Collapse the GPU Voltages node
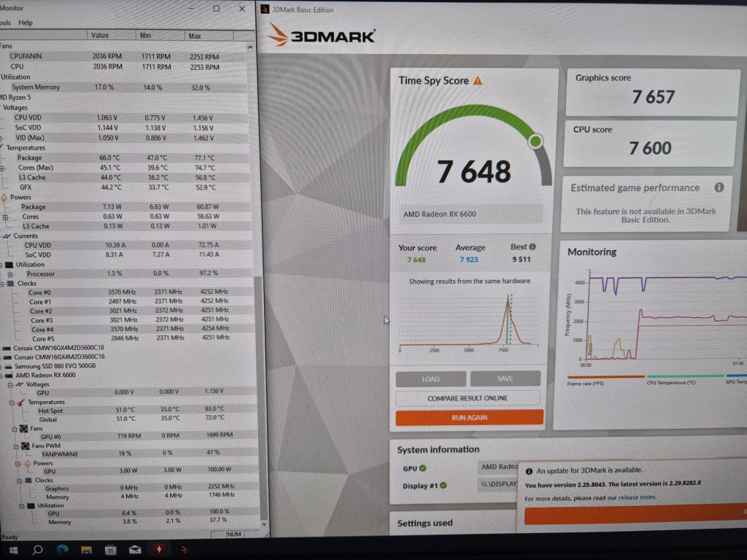This screenshot has height=560, width=747. 10,385
